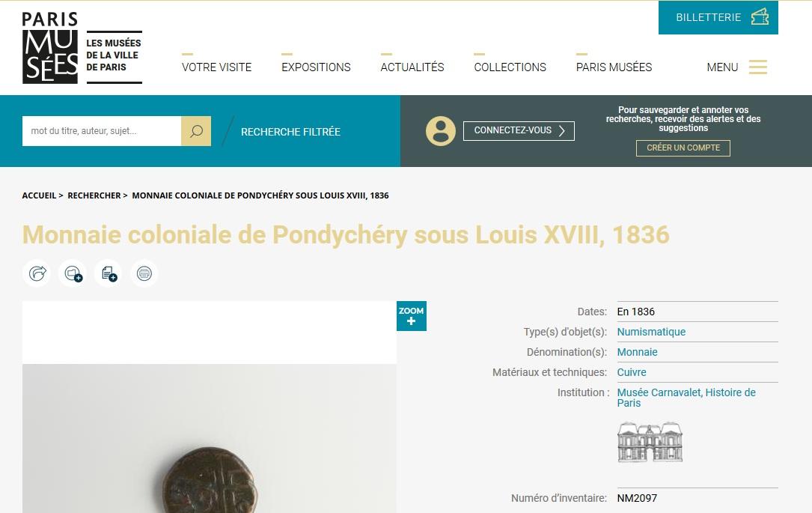Click Connectez-vous to log in
812x513 pixels.
(519, 130)
